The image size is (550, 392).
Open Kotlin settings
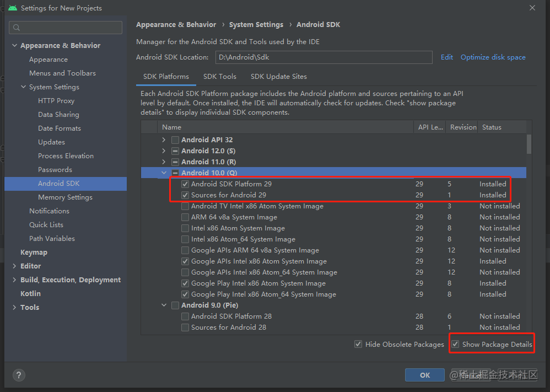point(30,294)
